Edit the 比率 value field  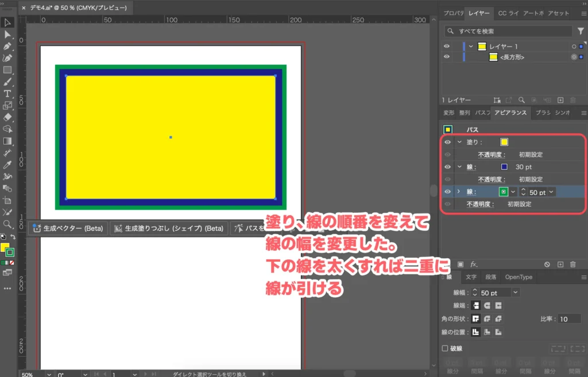(x=570, y=318)
